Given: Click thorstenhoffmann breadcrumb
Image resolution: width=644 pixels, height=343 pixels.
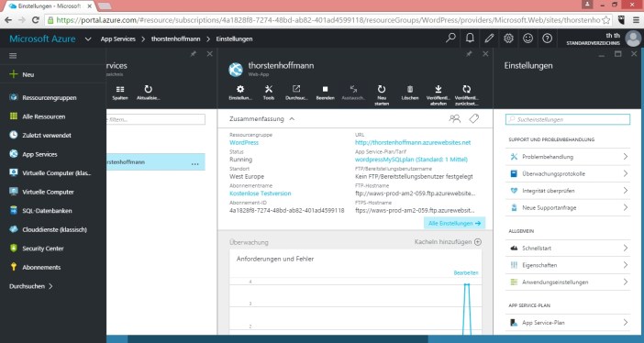Looking at the screenshot, I should pos(176,39).
